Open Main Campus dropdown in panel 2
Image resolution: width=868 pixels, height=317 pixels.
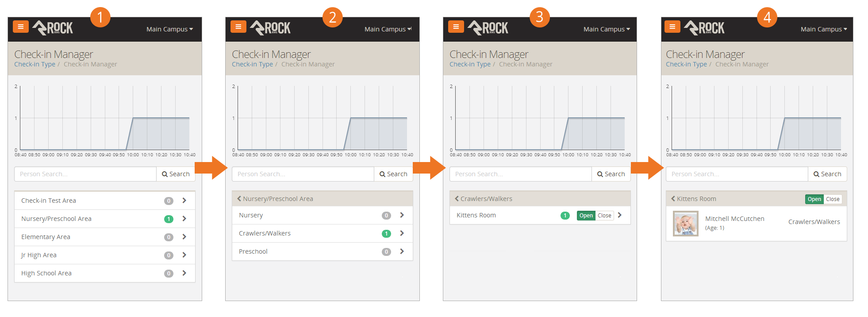[388, 29]
